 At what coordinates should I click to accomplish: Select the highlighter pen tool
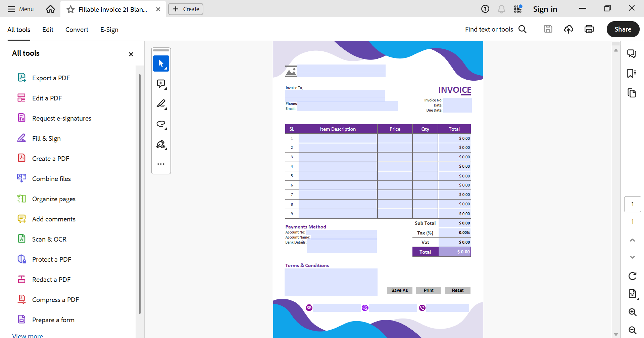[161, 104]
